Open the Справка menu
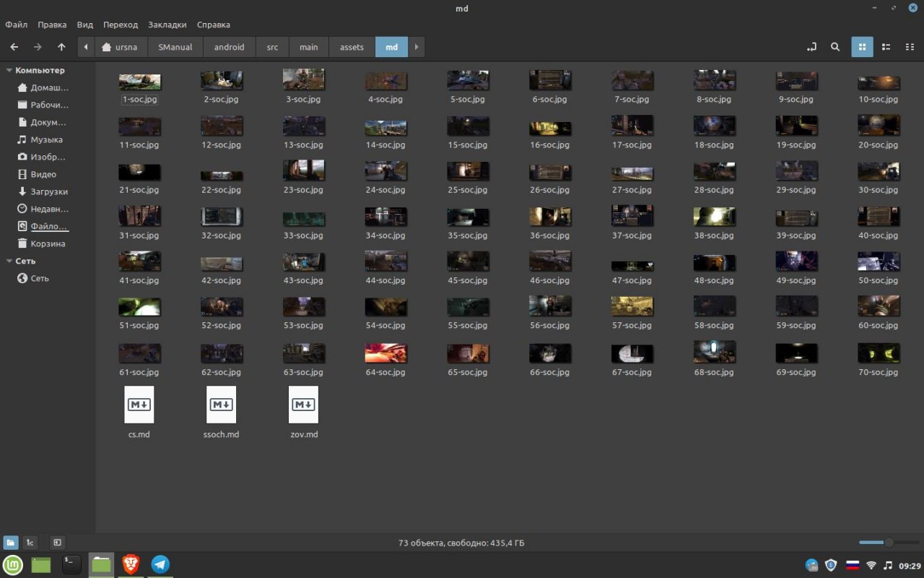This screenshot has height=578, width=924. tap(214, 25)
